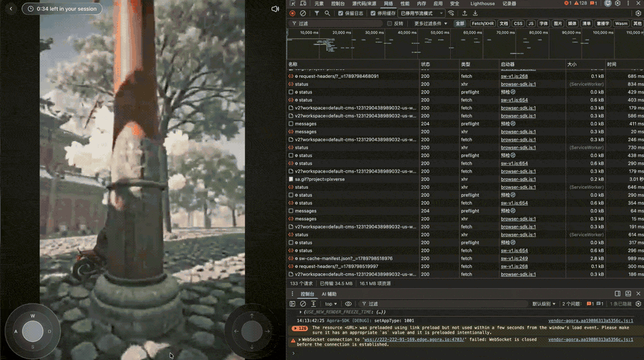Open the wss edge.agora.io URL link

tap(414, 339)
